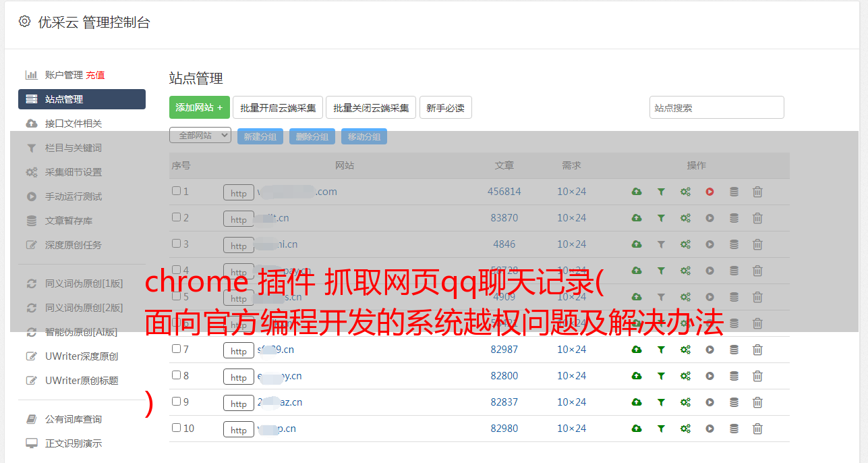The width and height of the screenshot is (868, 463).
Task: Click the trash icon in row 7
Action: pyautogui.click(x=757, y=350)
